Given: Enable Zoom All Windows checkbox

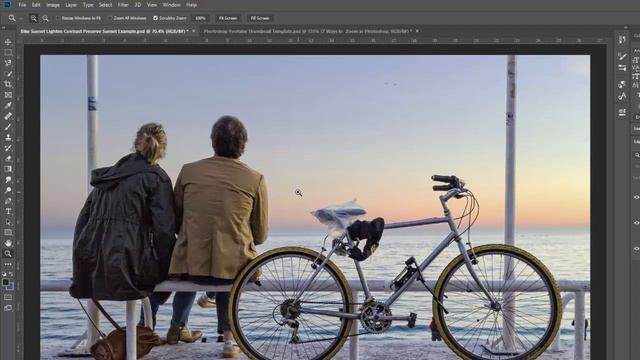Looking at the screenshot, I should 110,18.
